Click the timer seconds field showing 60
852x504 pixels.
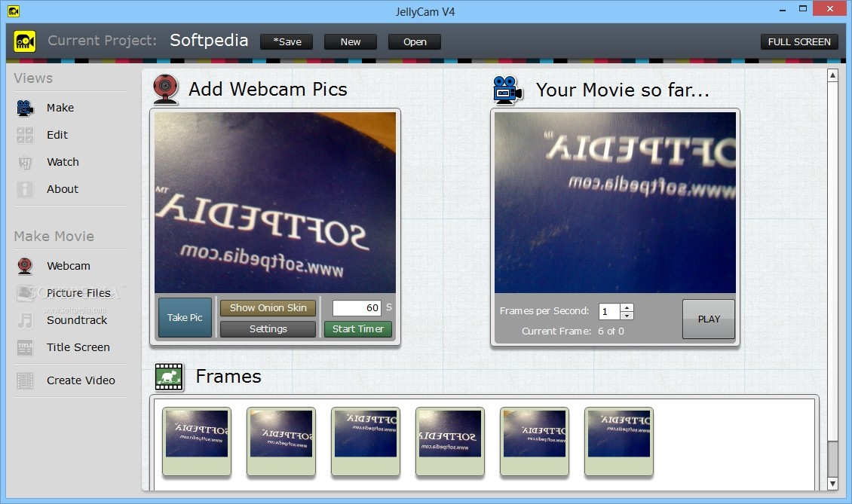click(357, 308)
